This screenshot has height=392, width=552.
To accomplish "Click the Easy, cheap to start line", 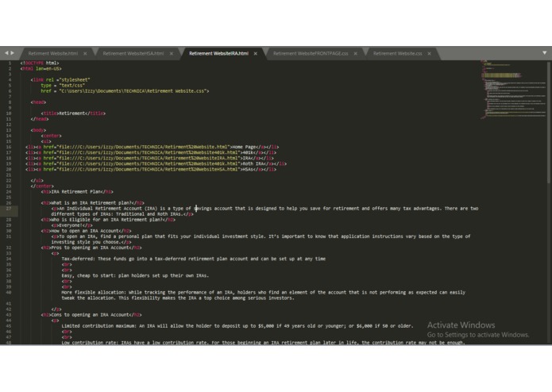I will click(x=135, y=275).
